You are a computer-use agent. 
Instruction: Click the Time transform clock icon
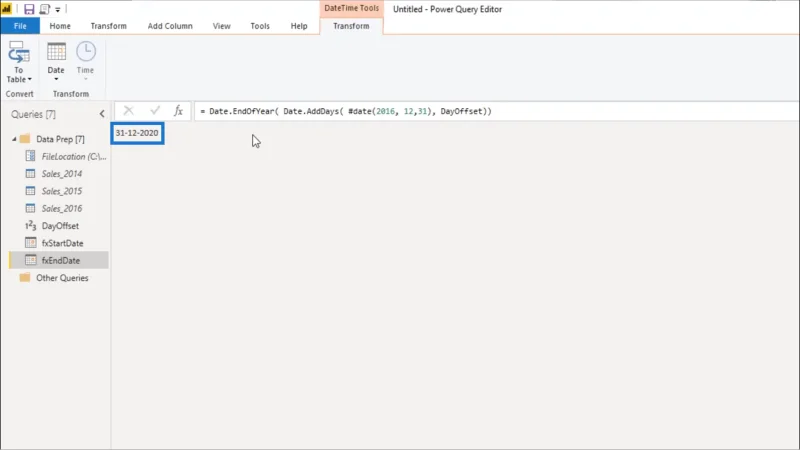click(x=86, y=52)
